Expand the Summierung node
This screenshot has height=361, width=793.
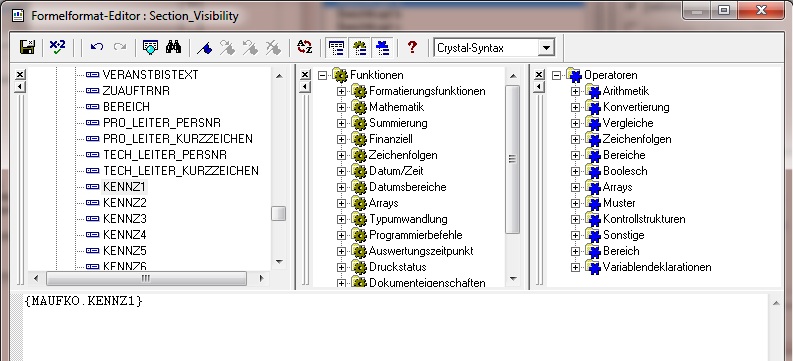341,123
